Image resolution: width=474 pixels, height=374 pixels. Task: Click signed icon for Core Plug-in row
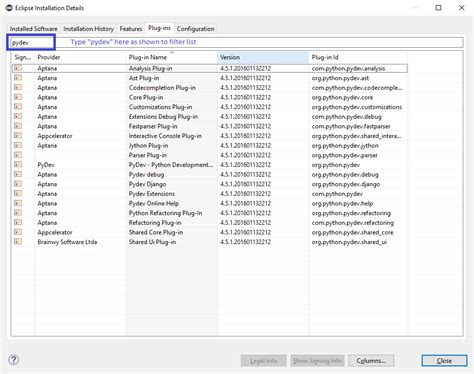[18, 97]
